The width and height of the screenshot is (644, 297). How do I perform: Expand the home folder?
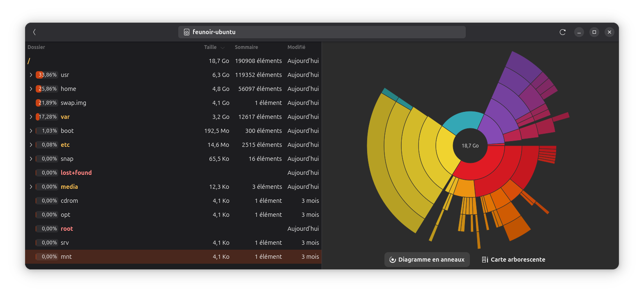31,89
